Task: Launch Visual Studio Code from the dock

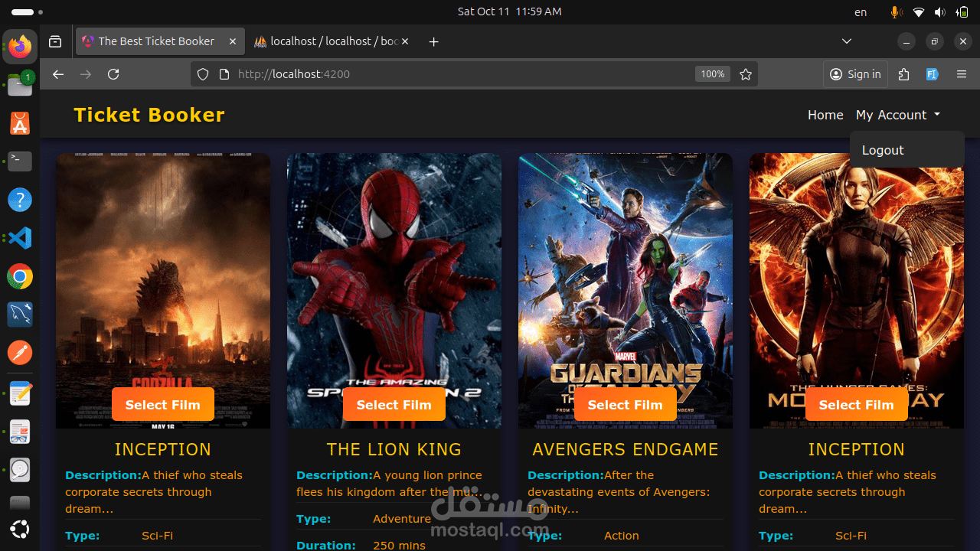Action: click(20, 238)
